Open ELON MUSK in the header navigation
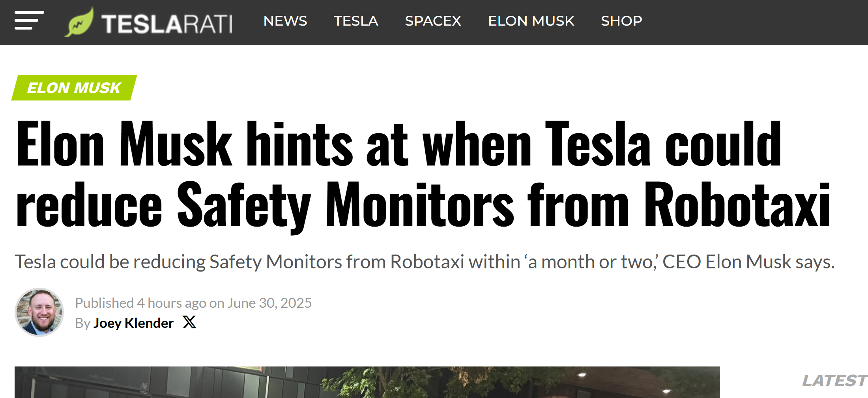 point(531,21)
